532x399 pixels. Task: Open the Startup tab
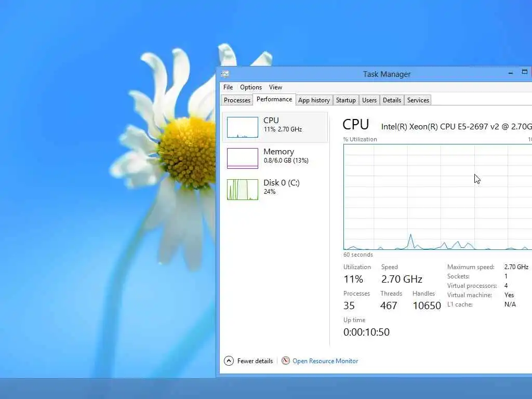[345, 100]
